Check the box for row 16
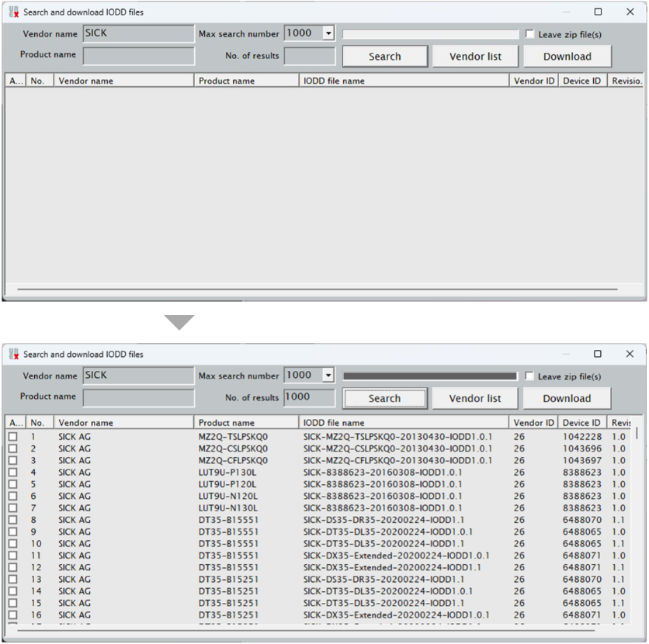 point(13,615)
